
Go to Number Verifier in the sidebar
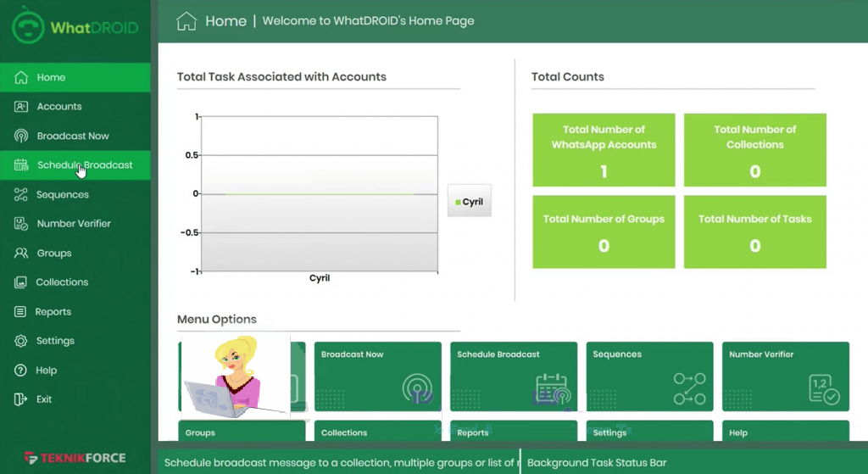[75, 224]
